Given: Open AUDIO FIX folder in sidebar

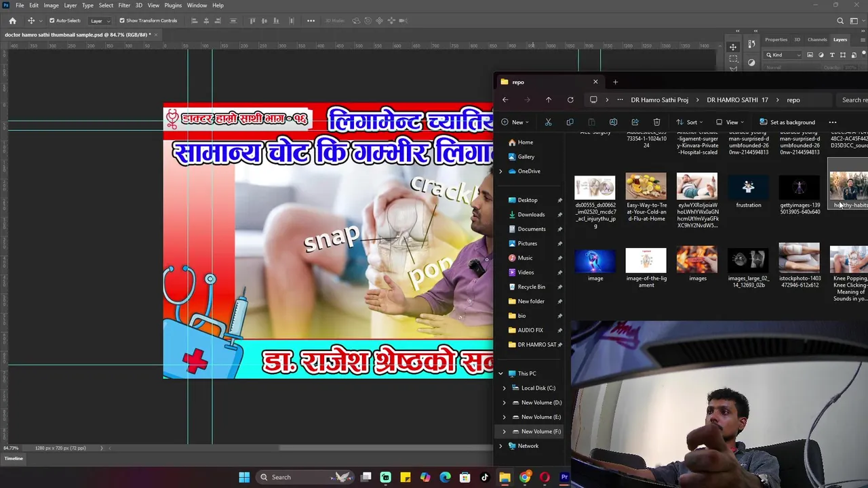Looking at the screenshot, I should pos(530,330).
